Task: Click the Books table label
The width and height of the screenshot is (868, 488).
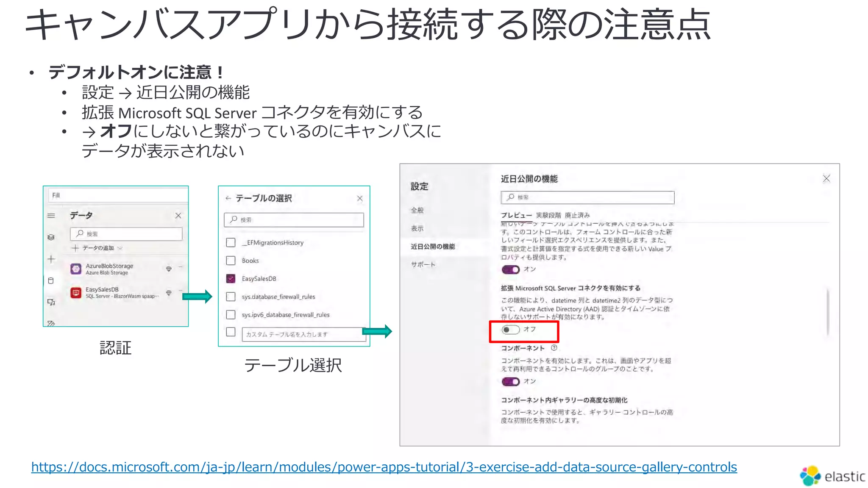Action: click(250, 261)
